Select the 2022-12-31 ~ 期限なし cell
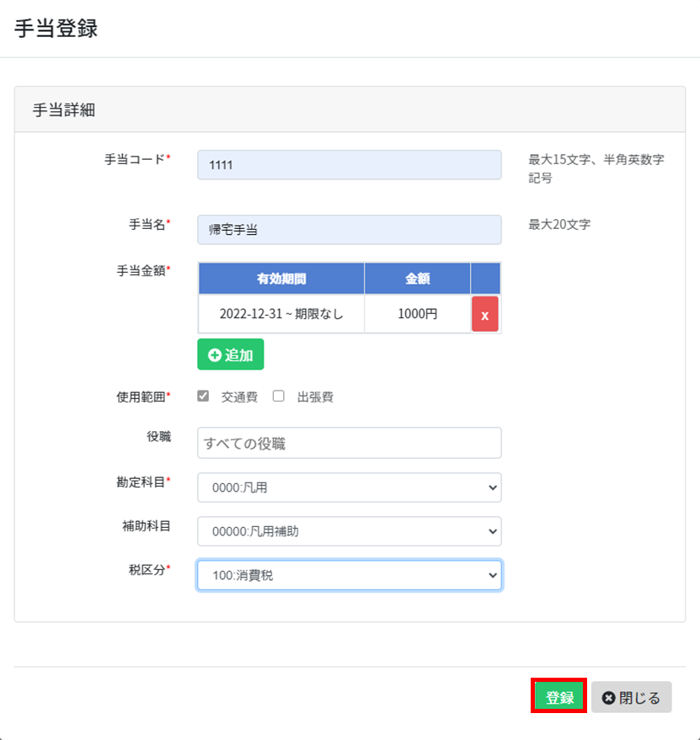700x740 pixels. pos(281,314)
